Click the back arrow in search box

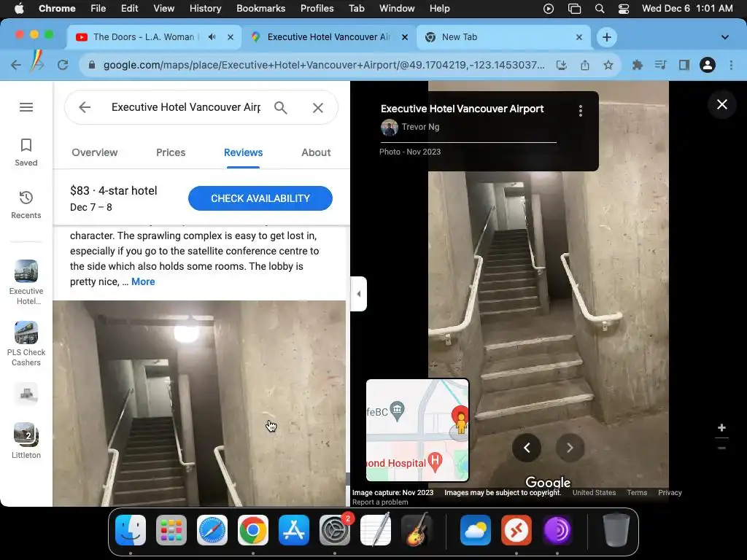[85, 107]
